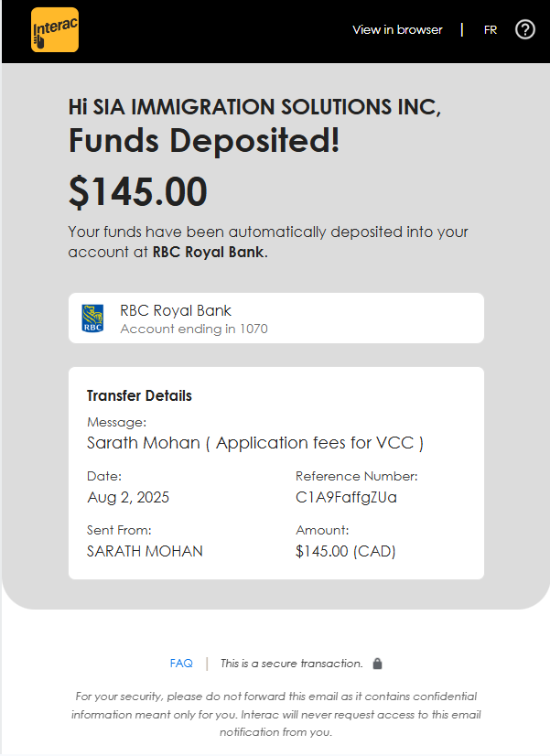Click the large $145.00 heading amount
Screen dimensions: 550x756
(138, 191)
